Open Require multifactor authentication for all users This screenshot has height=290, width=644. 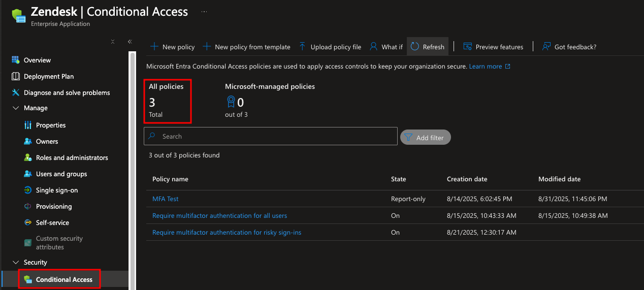(219, 216)
